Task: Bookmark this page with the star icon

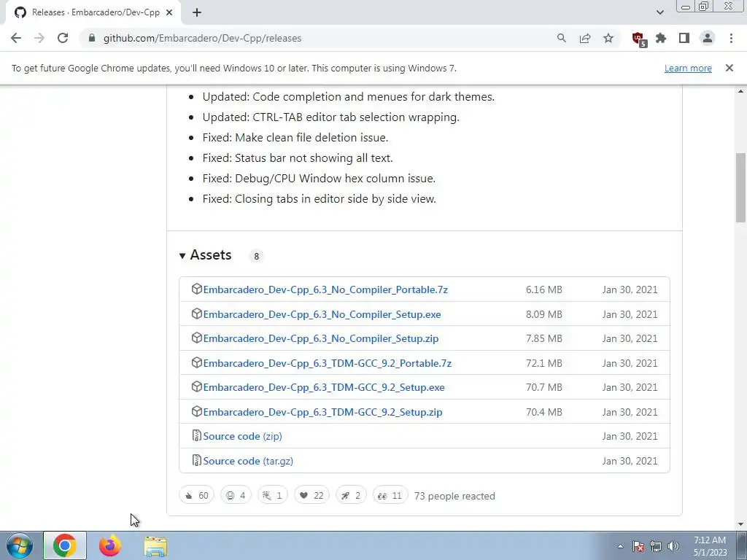Action: point(608,38)
